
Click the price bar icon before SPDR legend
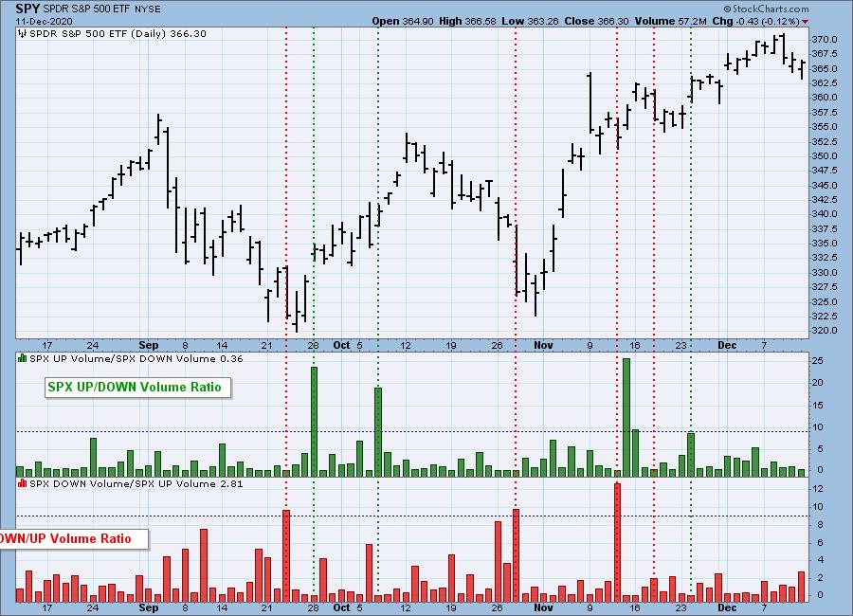coord(23,34)
